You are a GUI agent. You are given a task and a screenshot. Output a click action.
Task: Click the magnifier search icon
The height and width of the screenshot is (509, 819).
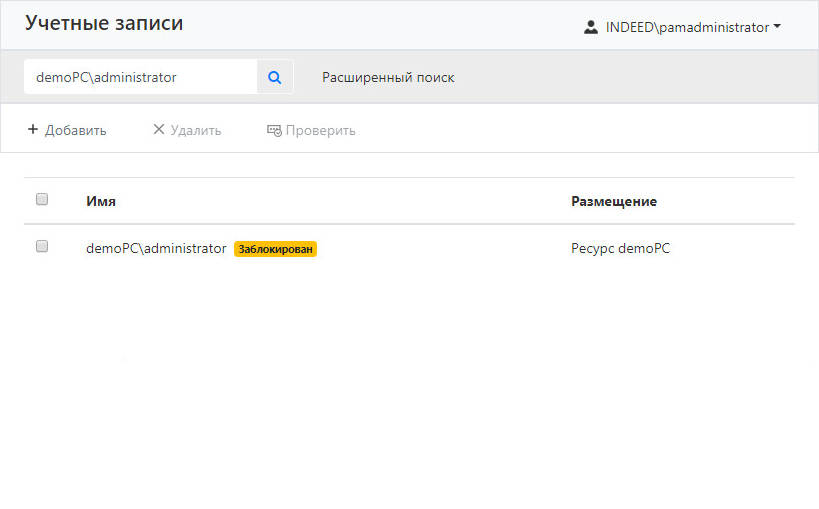pos(275,77)
